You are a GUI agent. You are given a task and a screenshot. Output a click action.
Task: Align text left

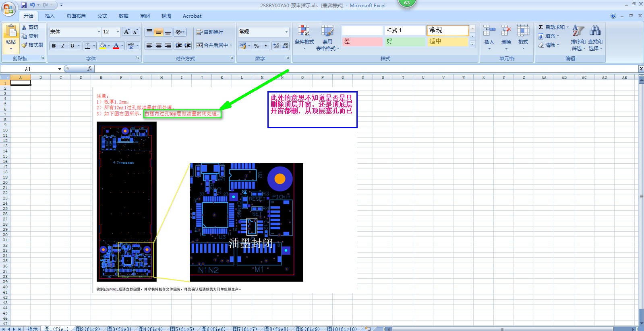tap(149, 45)
